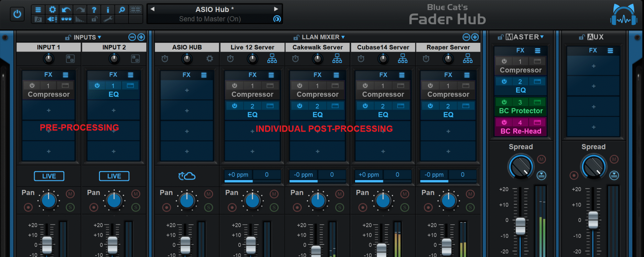The image size is (644, 257).
Task: Click the main power bypass icon
Action: [17, 14]
